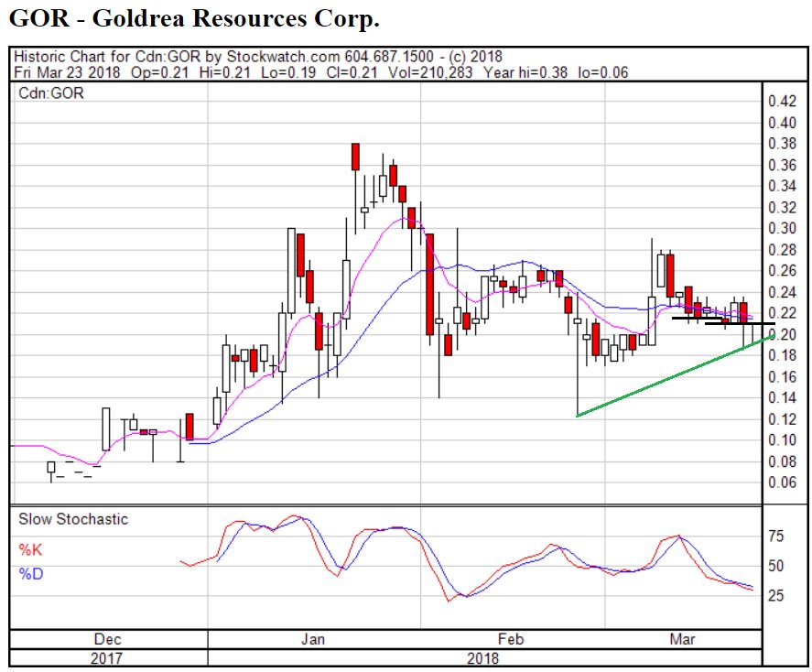Click the 'Dec' month label
The height and width of the screenshot is (672, 812).
108,639
